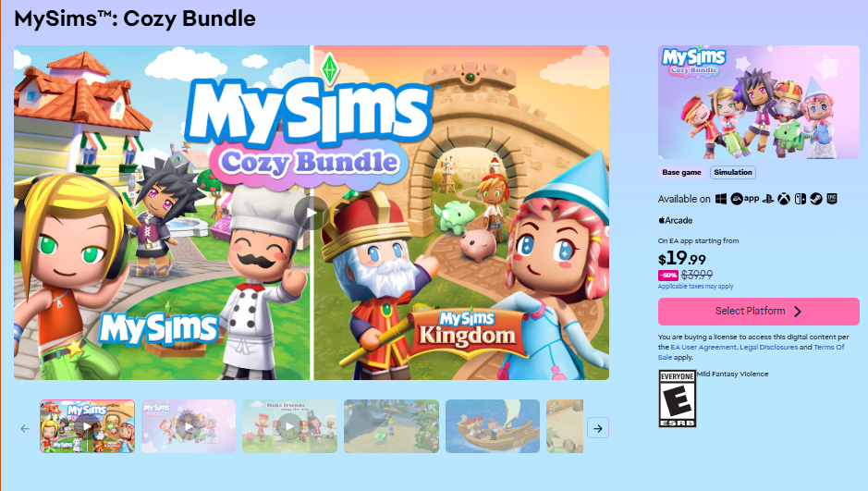Open the EA User Agreement link
The width and height of the screenshot is (868, 491).
click(x=703, y=347)
